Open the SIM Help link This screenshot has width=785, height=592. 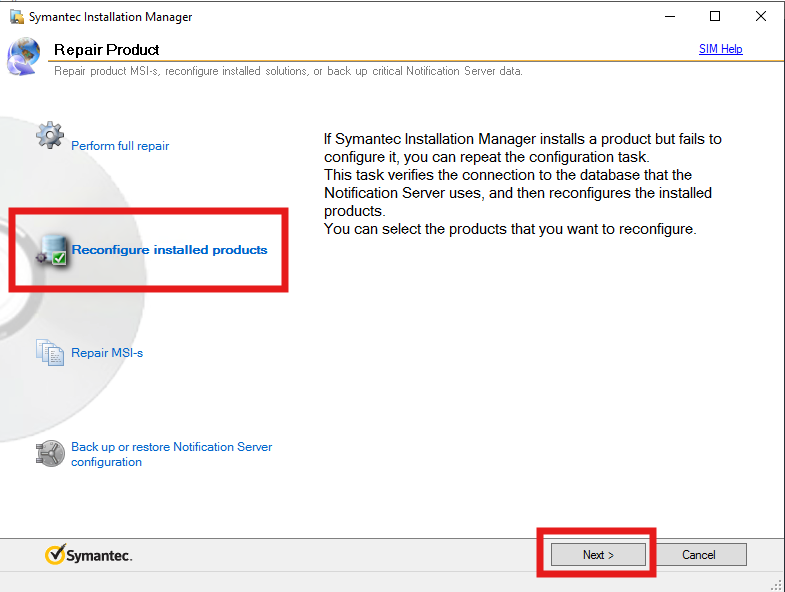(720, 49)
